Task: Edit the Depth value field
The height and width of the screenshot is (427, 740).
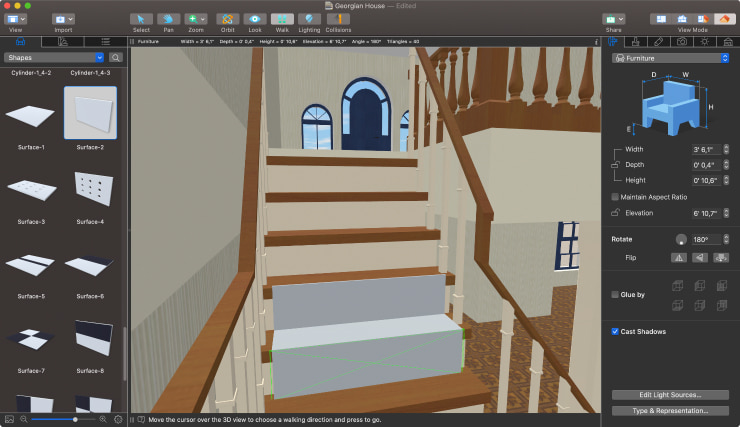Action: coord(706,165)
